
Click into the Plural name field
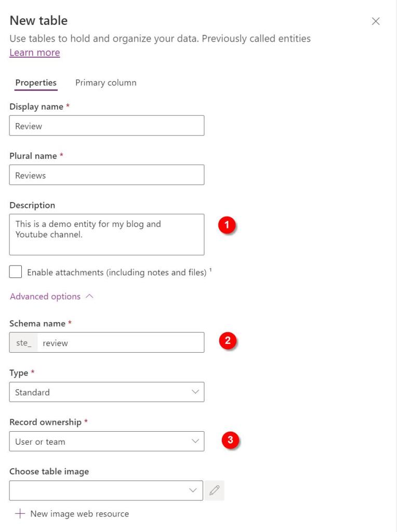(107, 175)
